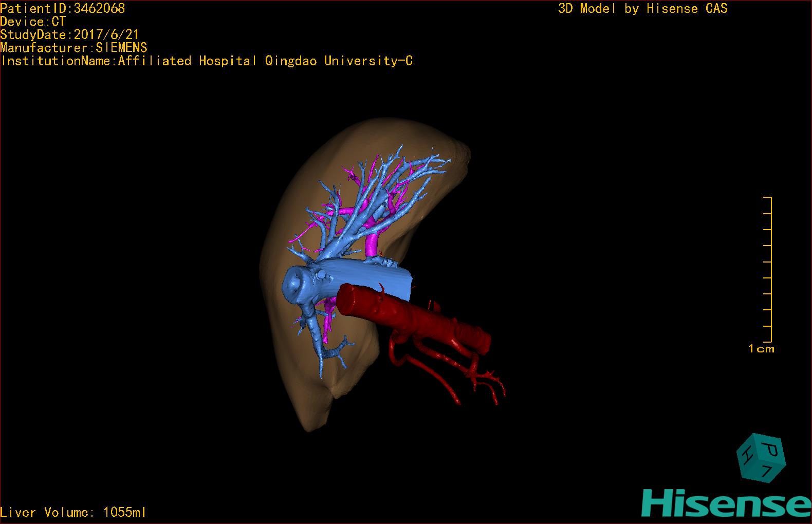Screen dimensions: 812x524
Task: Click the 'StudyDate:2017/6/21' text
Action: click(70, 35)
